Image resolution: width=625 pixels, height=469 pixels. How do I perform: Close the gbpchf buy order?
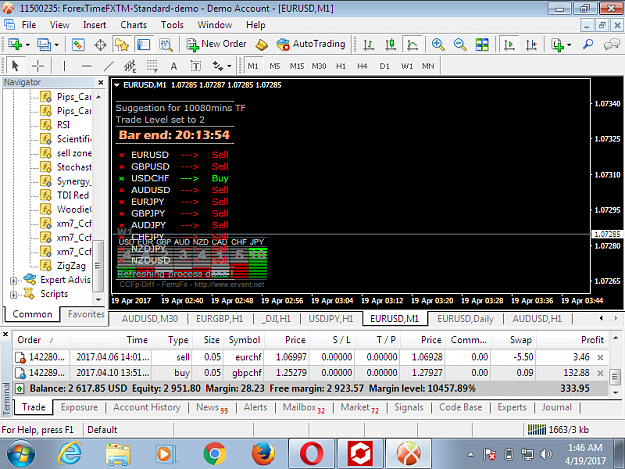click(x=600, y=373)
